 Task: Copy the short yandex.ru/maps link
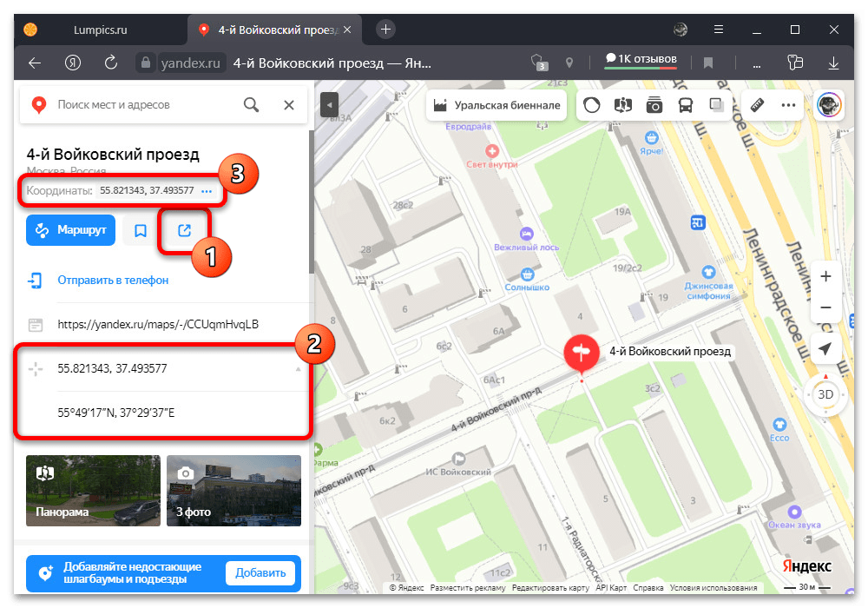[x=158, y=325]
